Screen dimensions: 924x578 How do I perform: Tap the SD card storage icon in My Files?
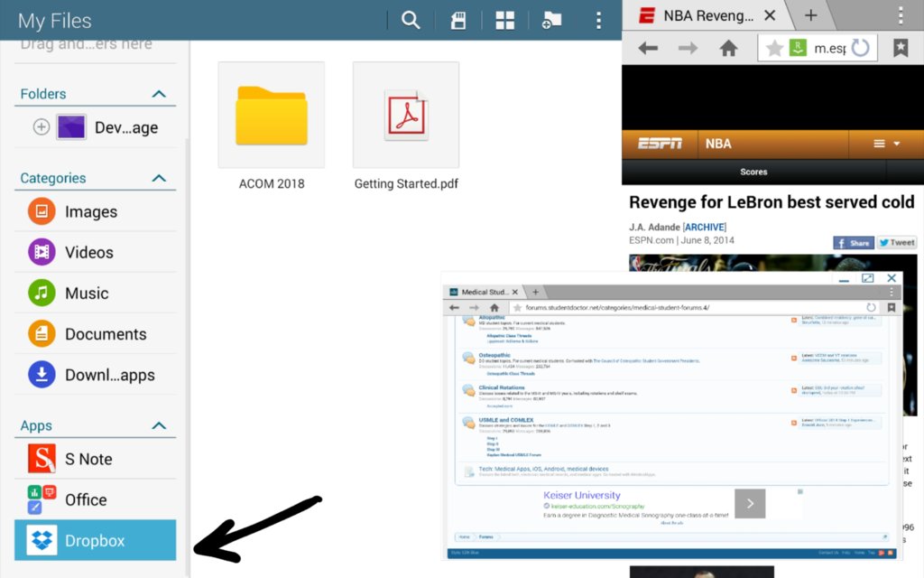457,21
